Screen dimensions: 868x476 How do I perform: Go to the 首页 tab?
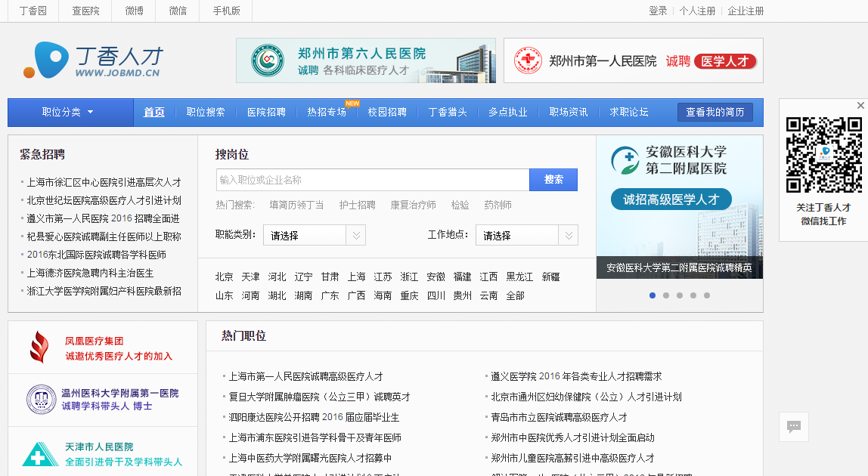click(x=154, y=113)
